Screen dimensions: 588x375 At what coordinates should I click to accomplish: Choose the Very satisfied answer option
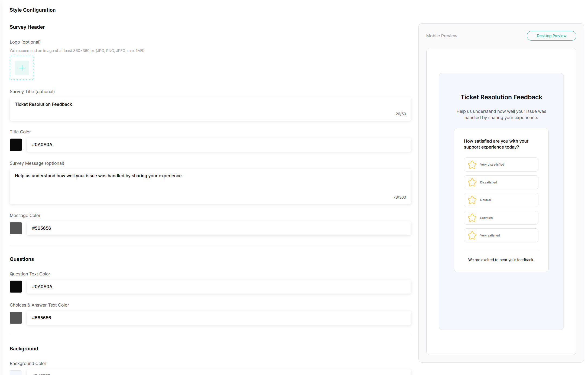[x=501, y=235]
